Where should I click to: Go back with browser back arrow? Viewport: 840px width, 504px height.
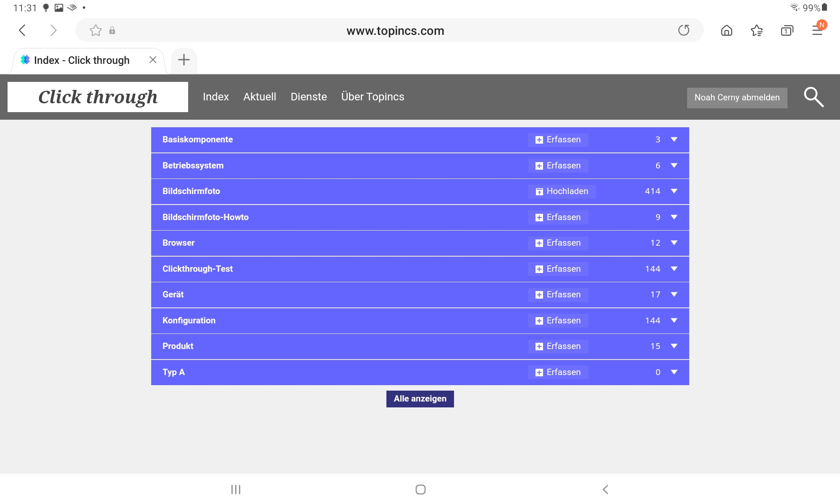point(23,30)
